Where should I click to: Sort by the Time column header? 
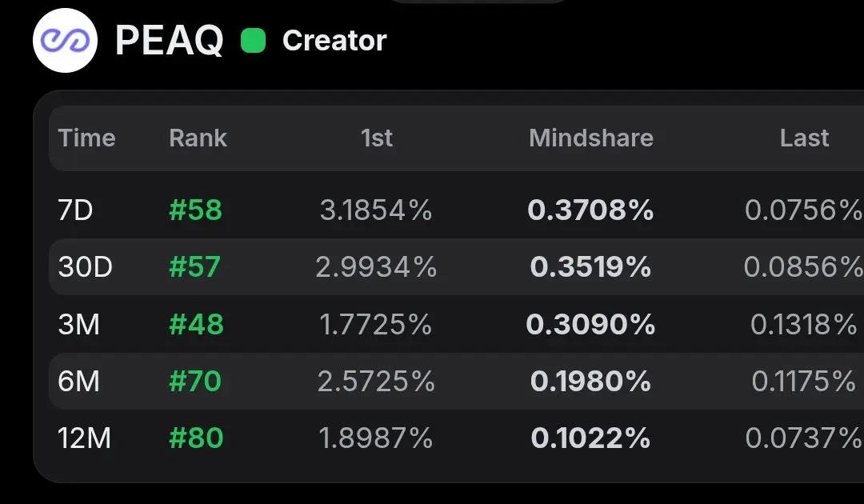[86, 138]
